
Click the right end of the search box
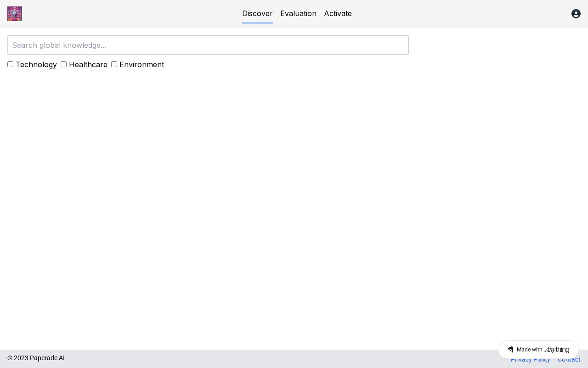pos(400,45)
